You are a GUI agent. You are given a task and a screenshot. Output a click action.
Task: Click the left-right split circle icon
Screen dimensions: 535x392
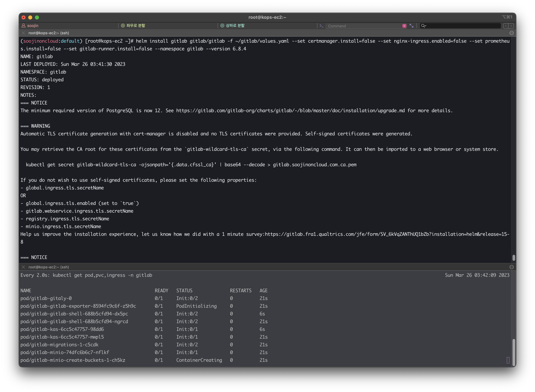coord(123,25)
